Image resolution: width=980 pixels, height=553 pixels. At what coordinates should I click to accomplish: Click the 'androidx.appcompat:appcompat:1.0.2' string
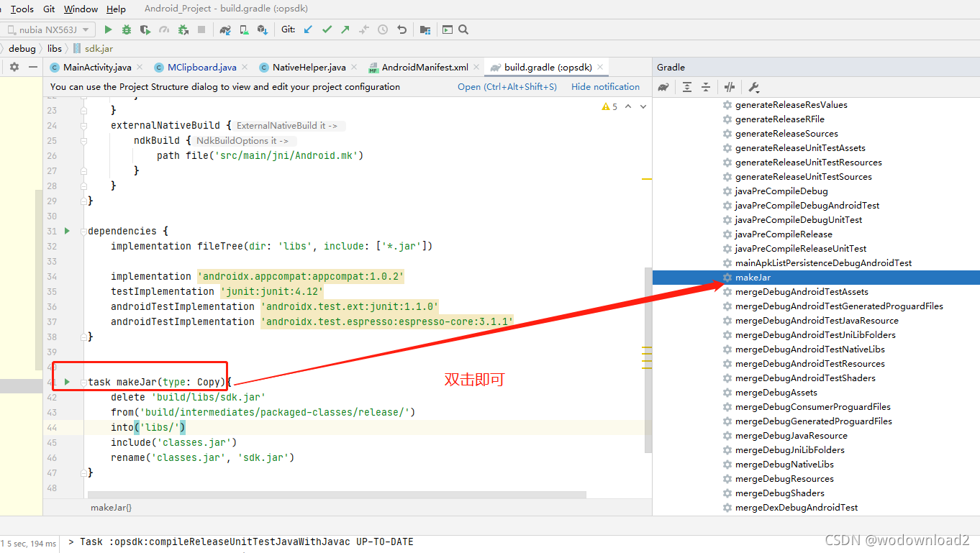point(301,276)
